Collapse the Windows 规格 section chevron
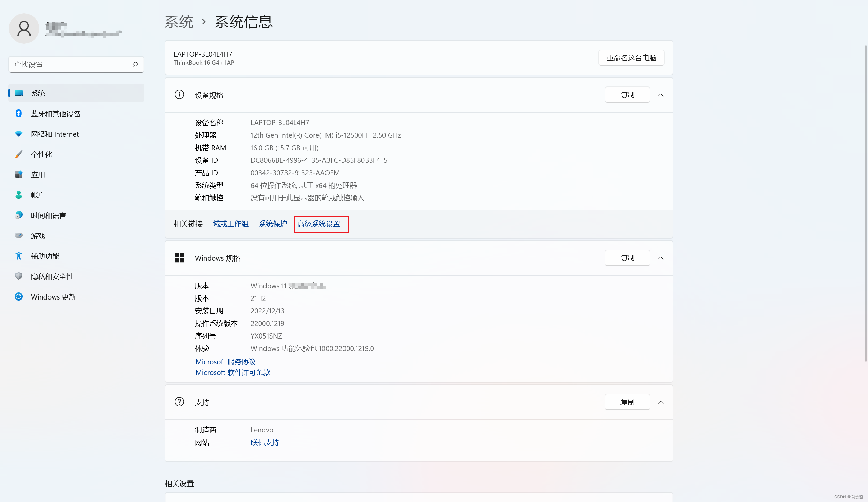The image size is (868, 502). point(660,258)
